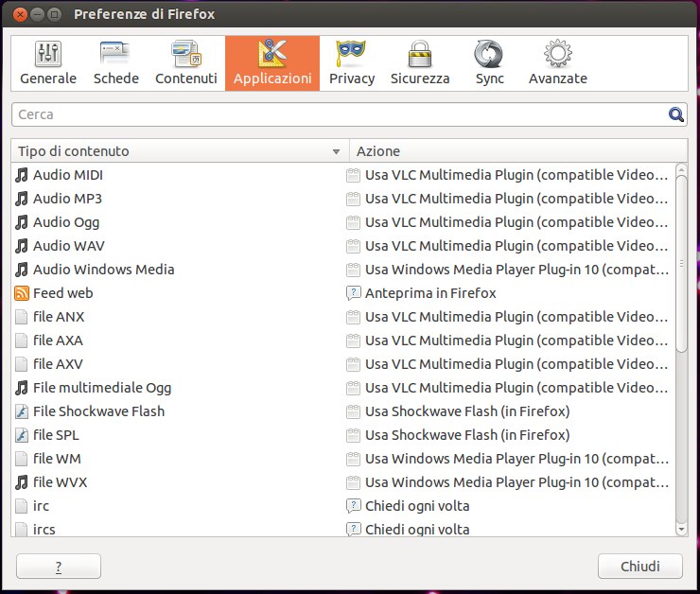Select the file SPL label
The height and width of the screenshot is (594, 700).
click(56, 435)
